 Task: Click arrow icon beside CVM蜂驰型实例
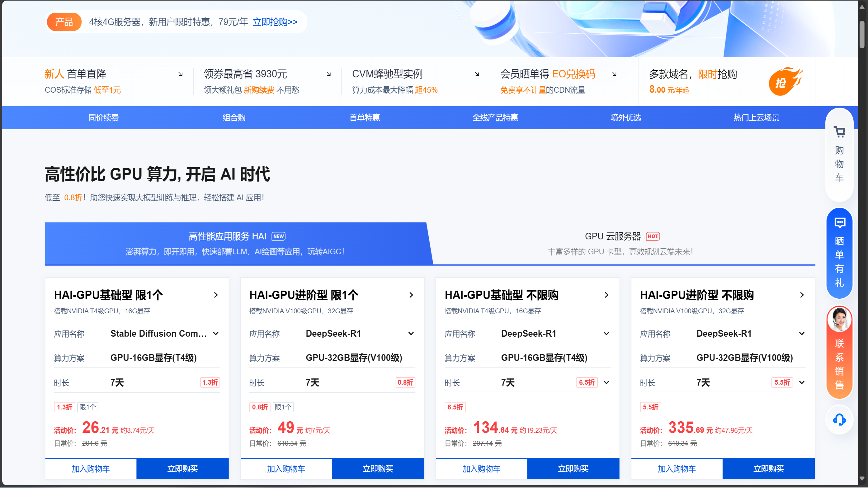pyautogui.click(x=477, y=74)
